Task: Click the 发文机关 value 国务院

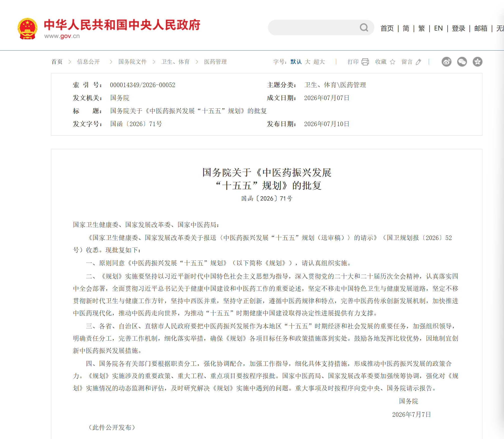Action: (x=120, y=98)
